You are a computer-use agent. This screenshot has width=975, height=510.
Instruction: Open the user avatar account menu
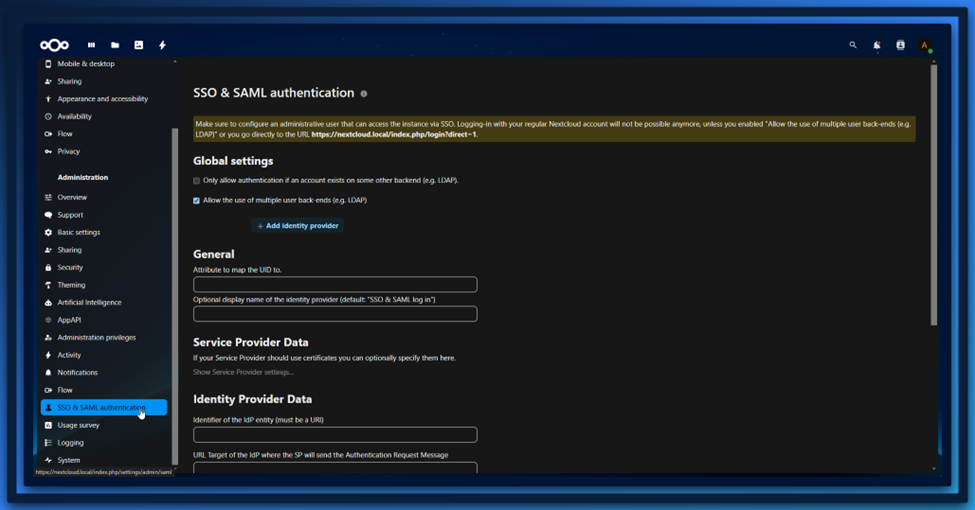[x=925, y=45]
